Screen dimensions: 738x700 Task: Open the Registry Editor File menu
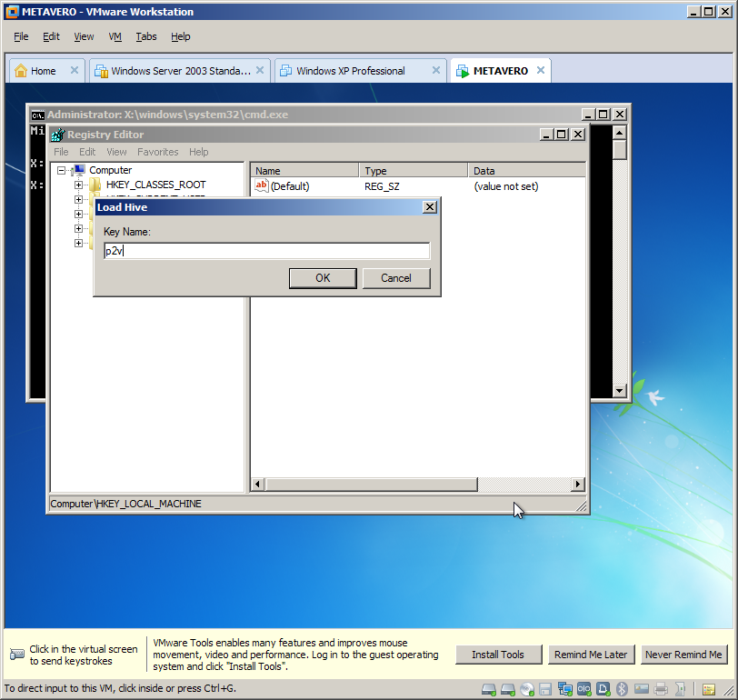[61, 152]
